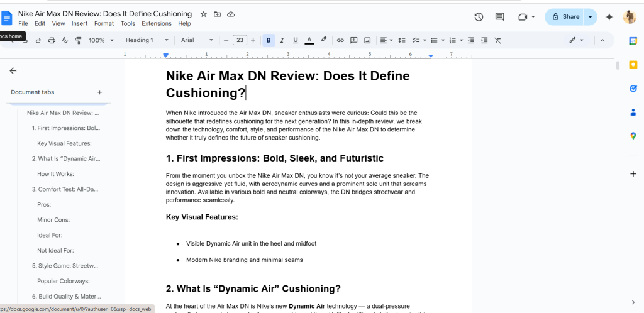Open version history clock icon
This screenshot has height=313, width=644.
[x=479, y=17]
